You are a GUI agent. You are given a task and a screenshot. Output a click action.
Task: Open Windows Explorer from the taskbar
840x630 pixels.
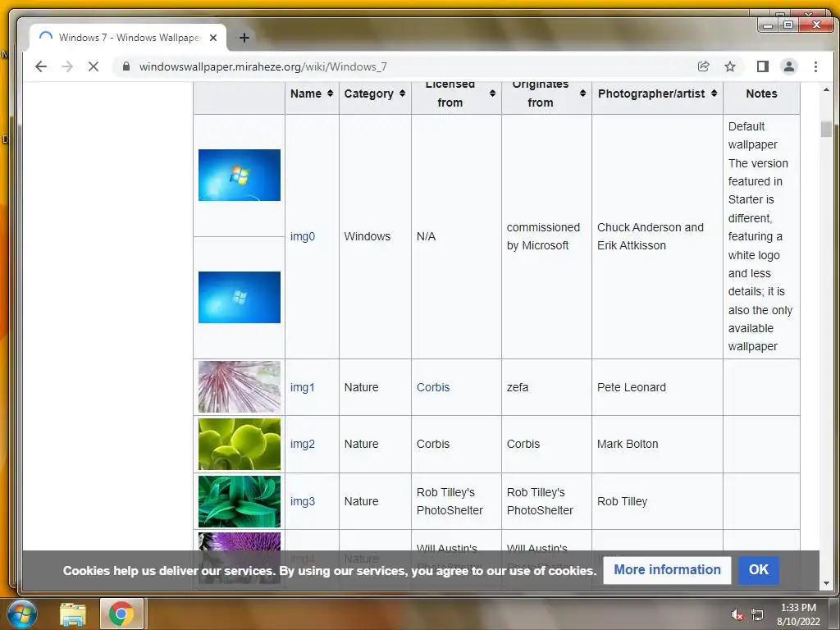click(73, 614)
